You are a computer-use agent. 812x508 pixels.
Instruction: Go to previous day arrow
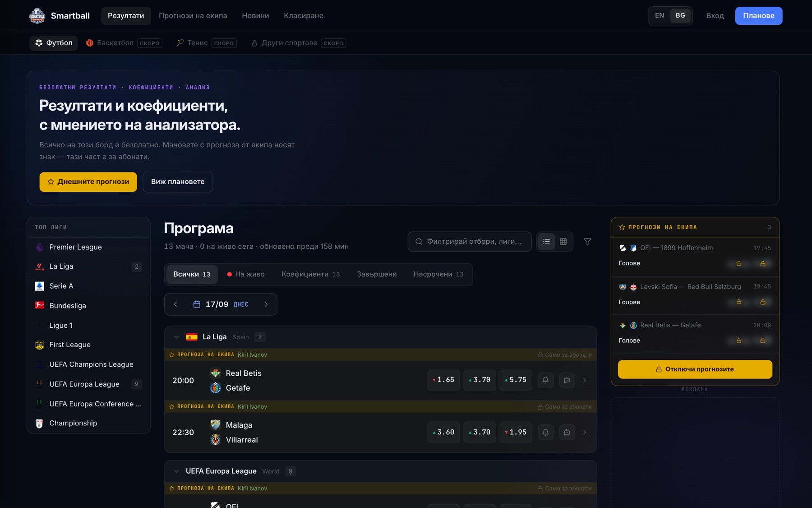coord(175,304)
